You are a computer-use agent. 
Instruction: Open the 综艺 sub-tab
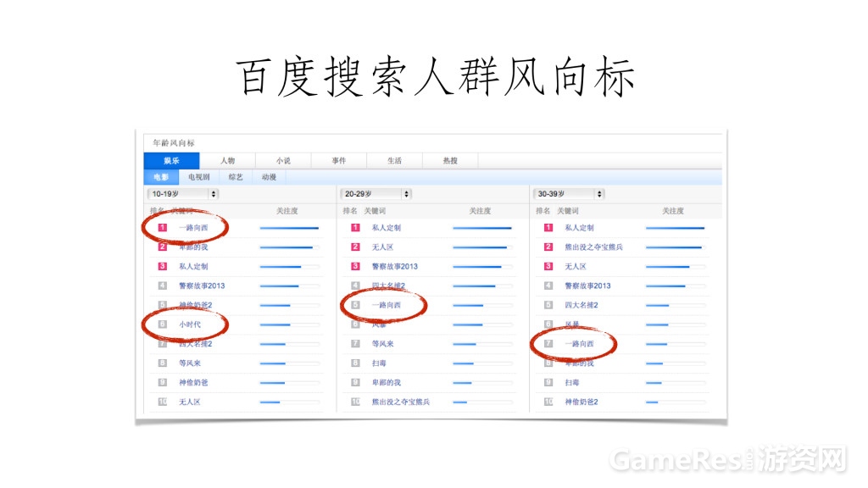(236, 177)
